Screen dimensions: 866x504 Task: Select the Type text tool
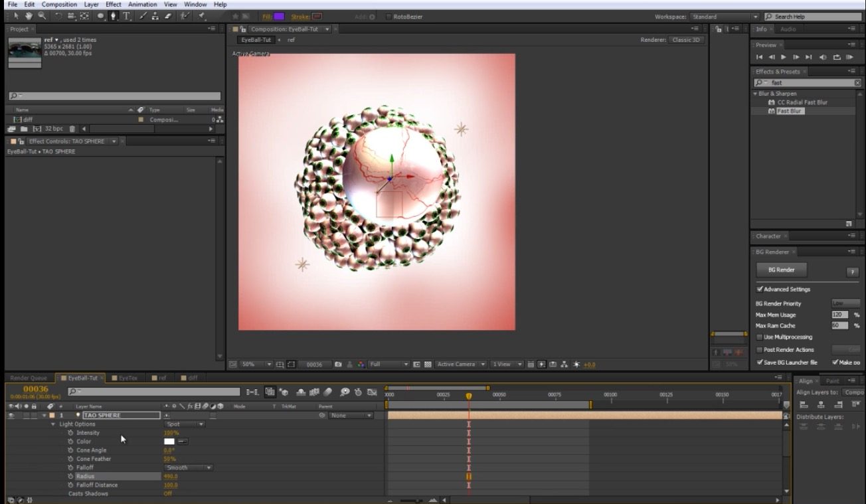(126, 16)
